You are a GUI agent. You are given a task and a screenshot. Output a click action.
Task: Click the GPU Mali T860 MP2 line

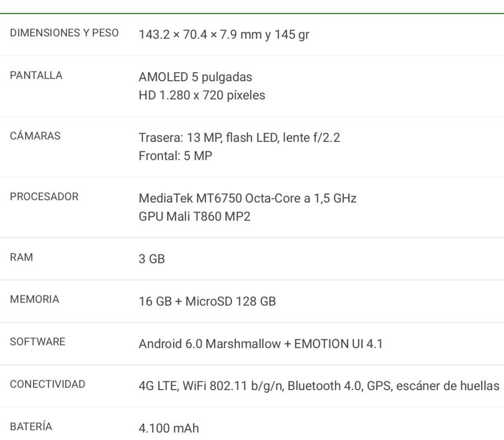pyautogui.click(x=194, y=216)
